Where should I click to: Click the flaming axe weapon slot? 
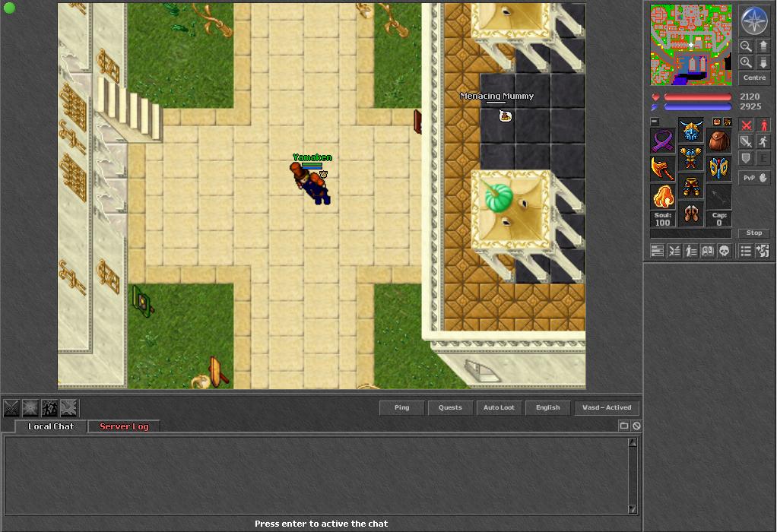(x=662, y=169)
